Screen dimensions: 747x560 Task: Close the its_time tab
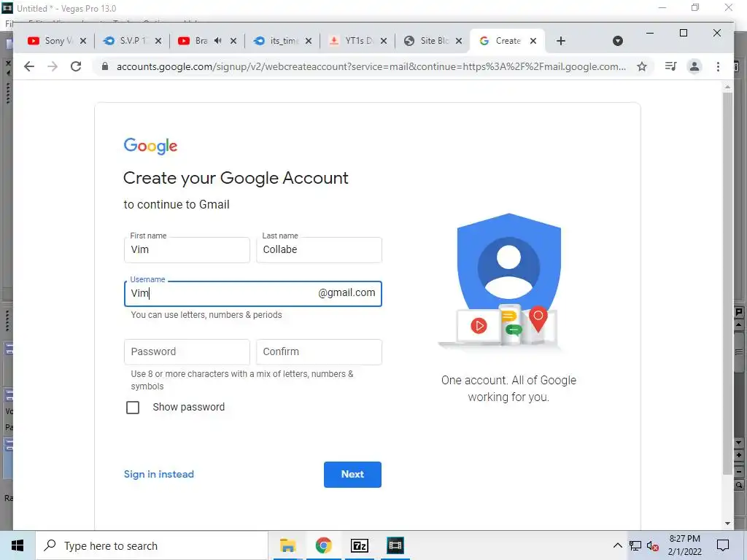(x=309, y=41)
